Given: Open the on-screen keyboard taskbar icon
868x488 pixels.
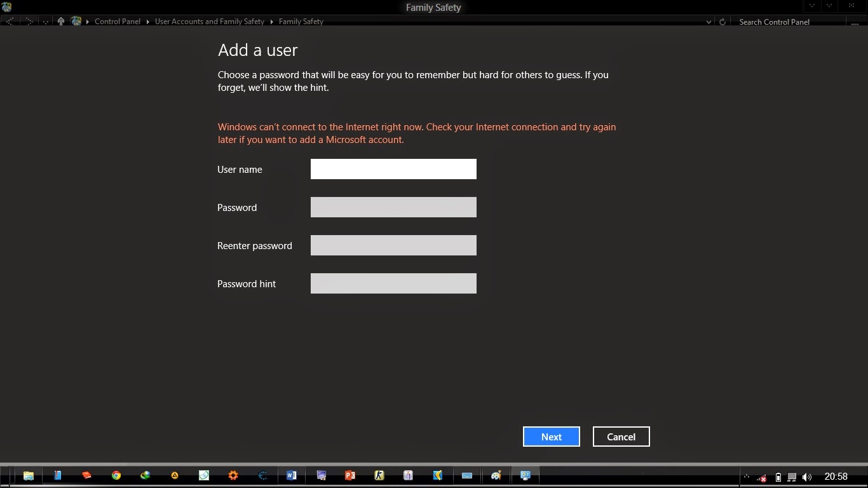Looking at the screenshot, I should pos(467,475).
